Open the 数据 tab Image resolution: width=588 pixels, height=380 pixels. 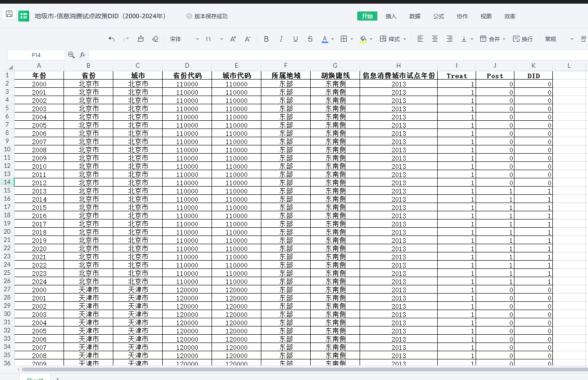(x=415, y=16)
